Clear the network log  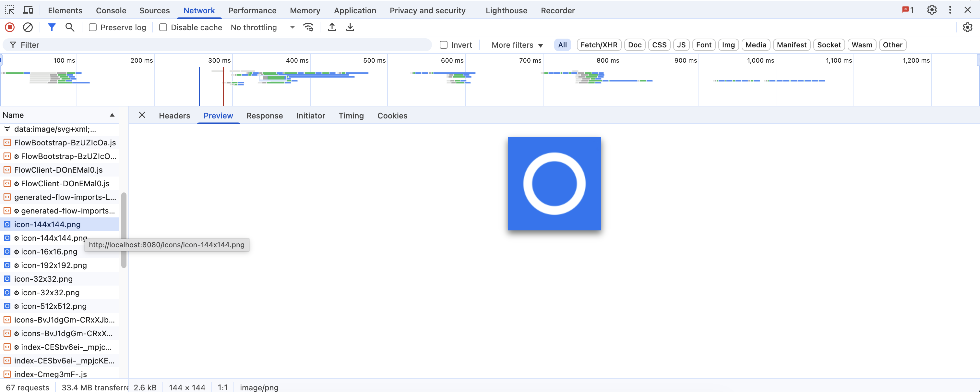(x=28, y=27)
